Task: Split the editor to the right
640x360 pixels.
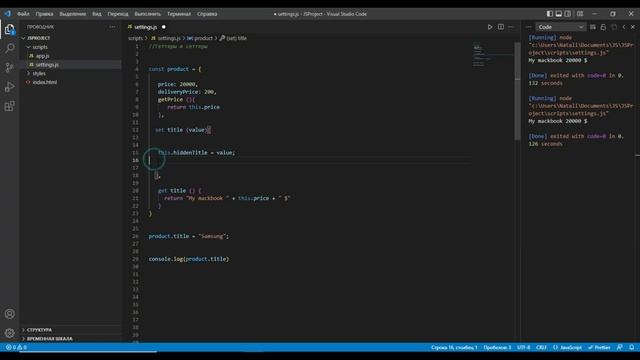Action: [501, 27]
